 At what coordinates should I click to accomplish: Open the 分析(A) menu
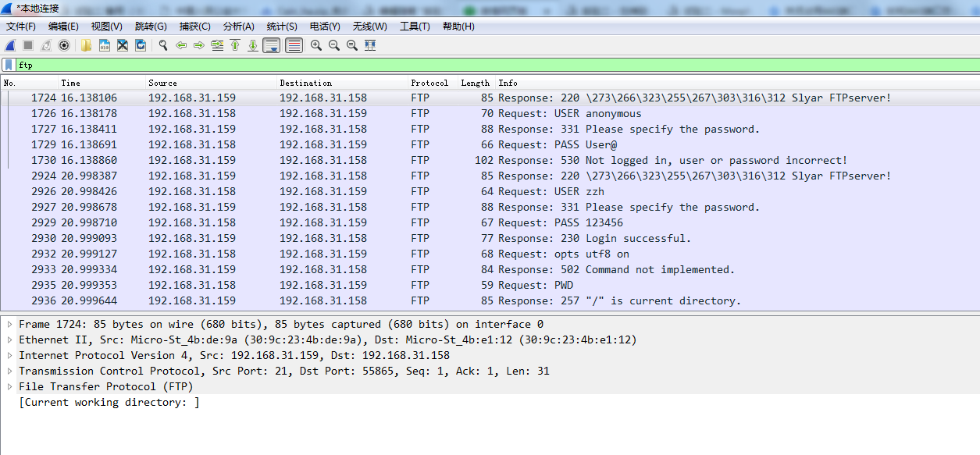pos(238,27)
